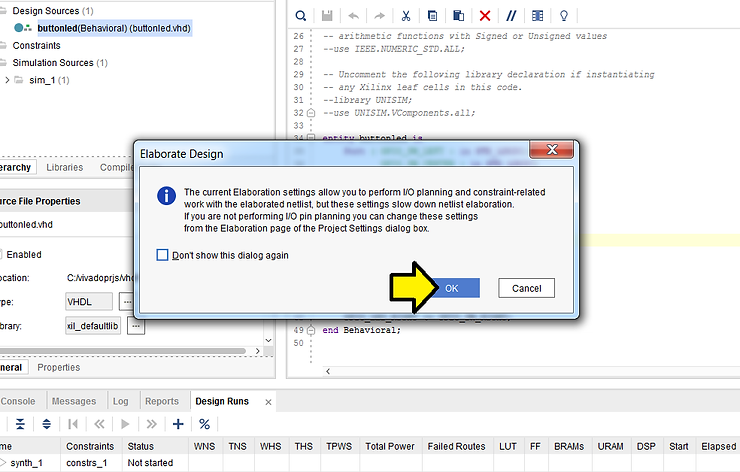Click the percent icon in Design Runs toolbar
The height and width of the screenshot is (472, 740).
(x=204, y=424)
